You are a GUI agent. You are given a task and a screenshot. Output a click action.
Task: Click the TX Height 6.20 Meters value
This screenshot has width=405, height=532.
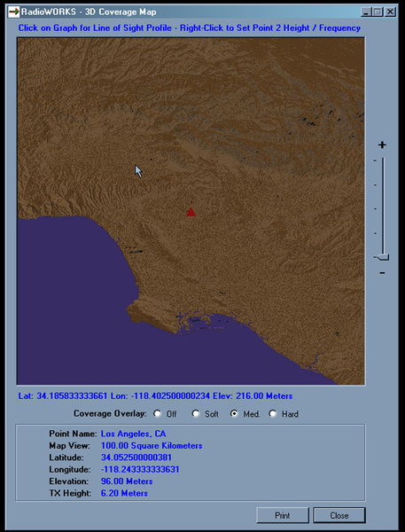[x=124, y=493]
